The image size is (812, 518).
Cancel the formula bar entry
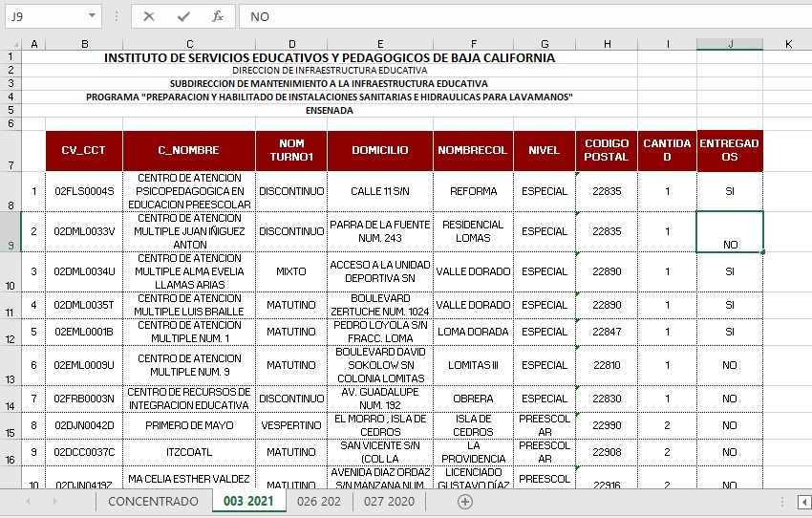149,16
